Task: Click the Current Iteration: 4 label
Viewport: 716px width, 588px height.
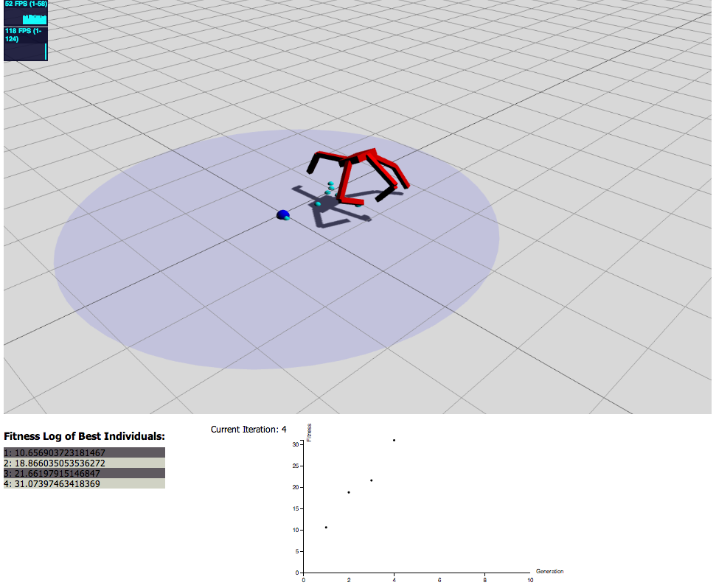Action: 248,430
